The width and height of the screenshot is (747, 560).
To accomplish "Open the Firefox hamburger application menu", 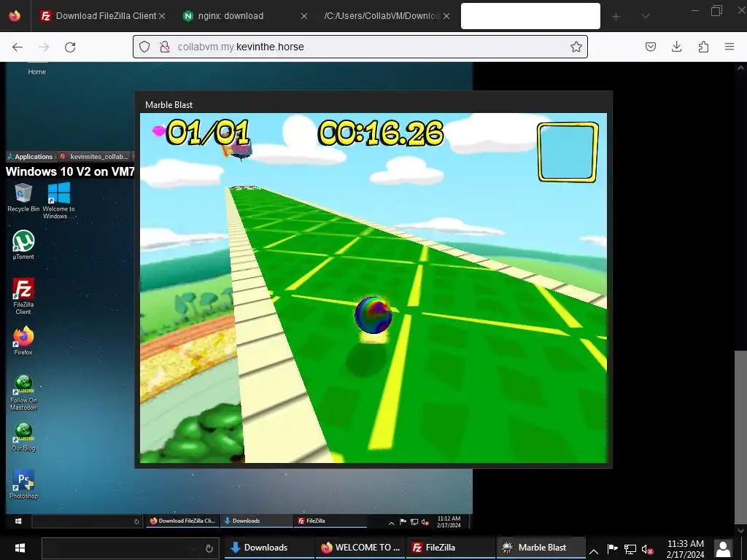I will pos(729,47).
